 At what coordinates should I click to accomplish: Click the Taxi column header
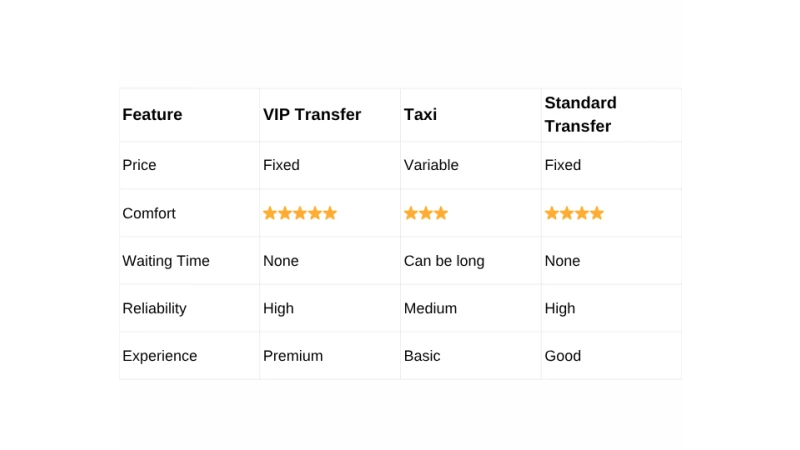tap(420, 115)
